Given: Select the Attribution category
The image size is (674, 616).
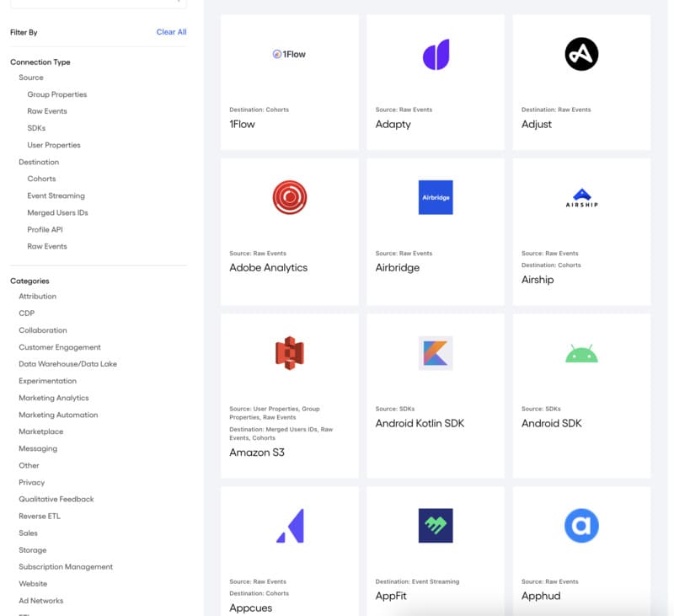Looking at the screenshot, I should coord(37,296).
